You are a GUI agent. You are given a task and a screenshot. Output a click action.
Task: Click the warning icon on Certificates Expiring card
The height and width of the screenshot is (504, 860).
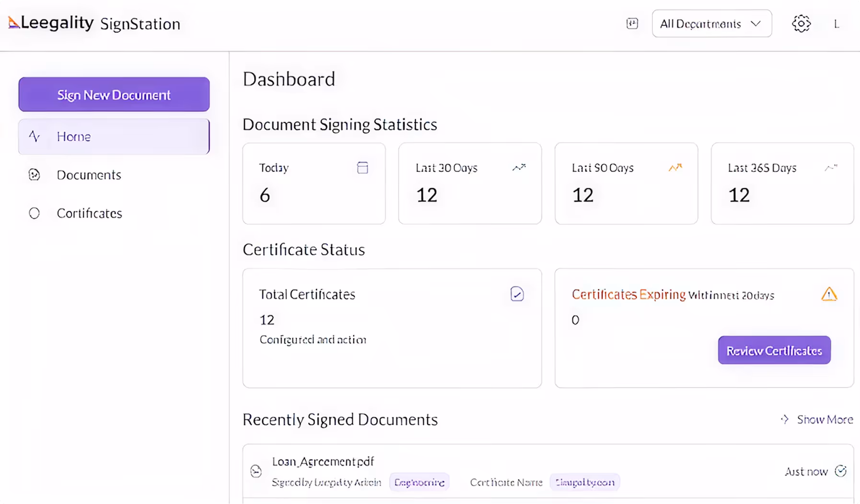[x=830, y=295]
